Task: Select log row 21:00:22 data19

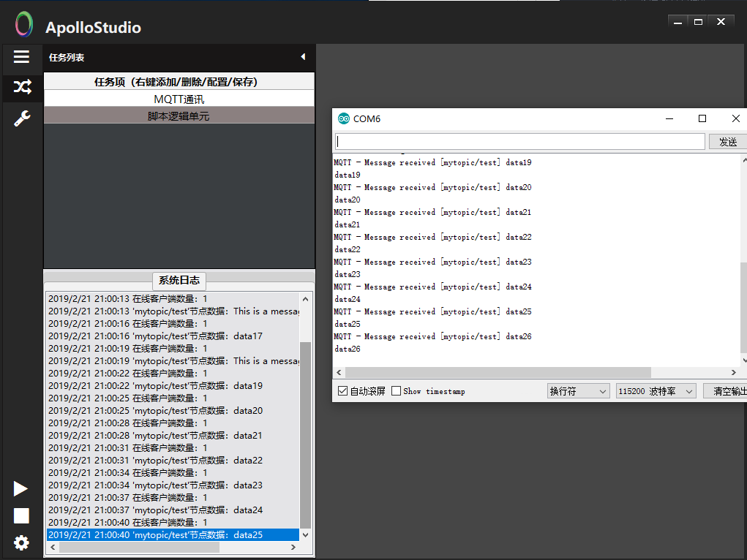Action: (x=173, y=386)
